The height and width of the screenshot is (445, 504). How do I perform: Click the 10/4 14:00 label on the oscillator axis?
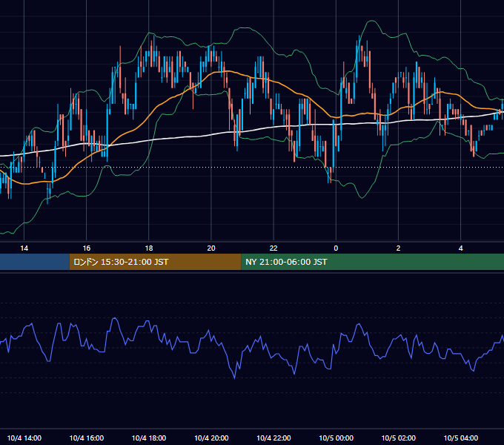click(x=24, y=438)
